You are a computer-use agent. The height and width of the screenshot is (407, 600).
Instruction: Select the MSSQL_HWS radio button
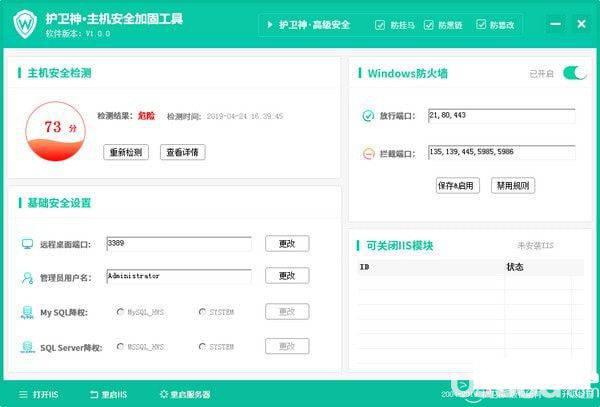click(120, 347)
